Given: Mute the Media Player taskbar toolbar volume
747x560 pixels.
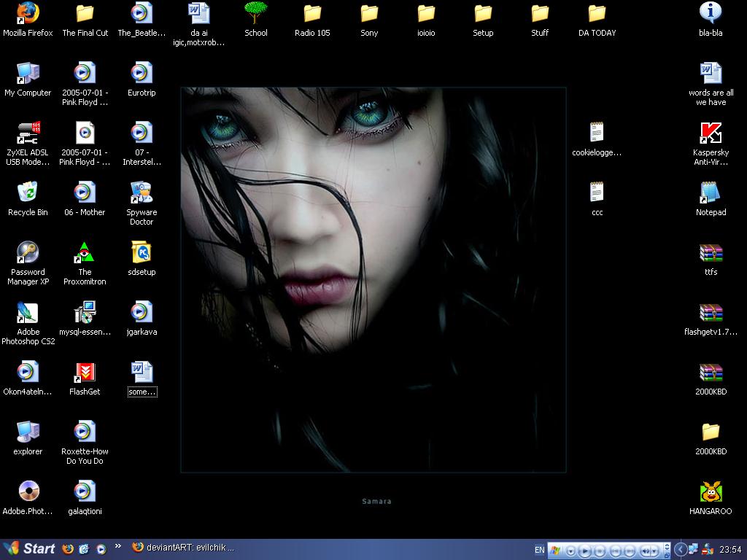Looking at the screenshot, I should pos(645,551).
